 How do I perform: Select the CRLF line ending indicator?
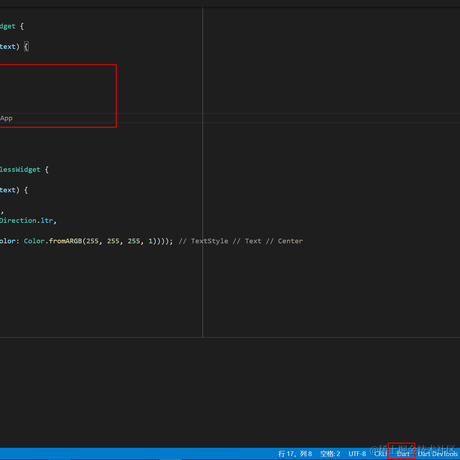(x=380, y=454)
